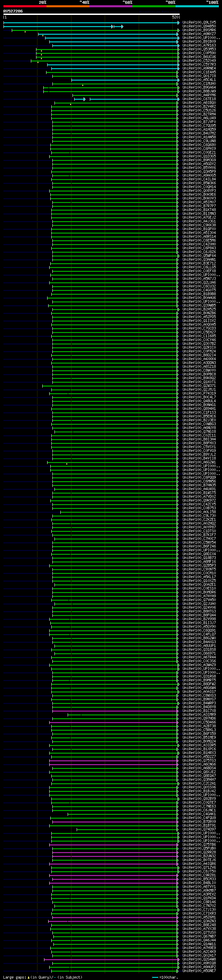The width and height of the screenshot is (222, 980).
Task: Open hit UniRef100_C7QU95
Action: pyautogui.click(x=199, y=125)
